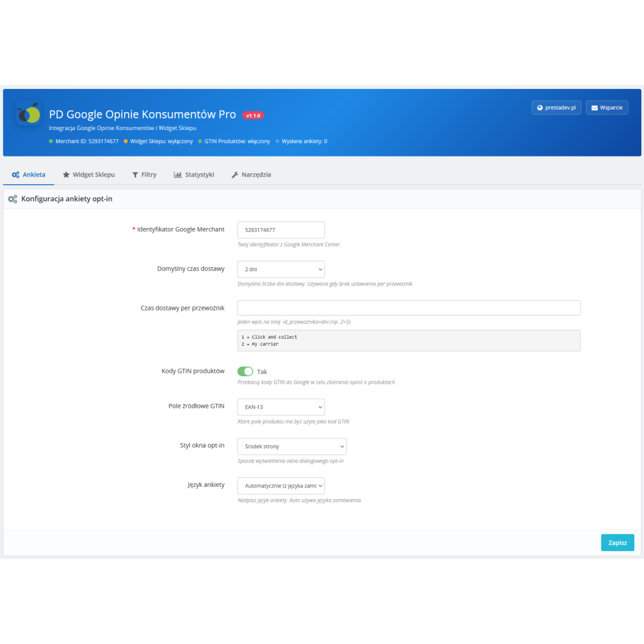Click the gears icon on Ankieta tab
The height and width of the screenshot is (644, 644).
(x=15, y=175)
